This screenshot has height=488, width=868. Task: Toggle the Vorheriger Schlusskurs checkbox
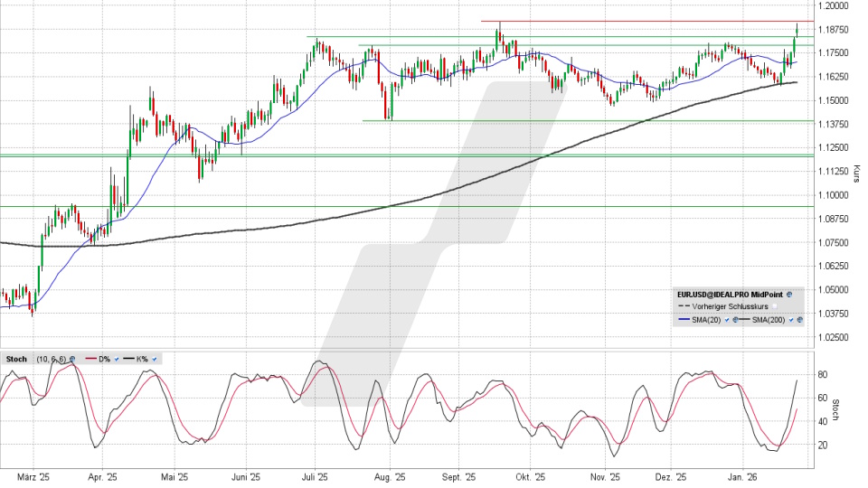(774, 307)
